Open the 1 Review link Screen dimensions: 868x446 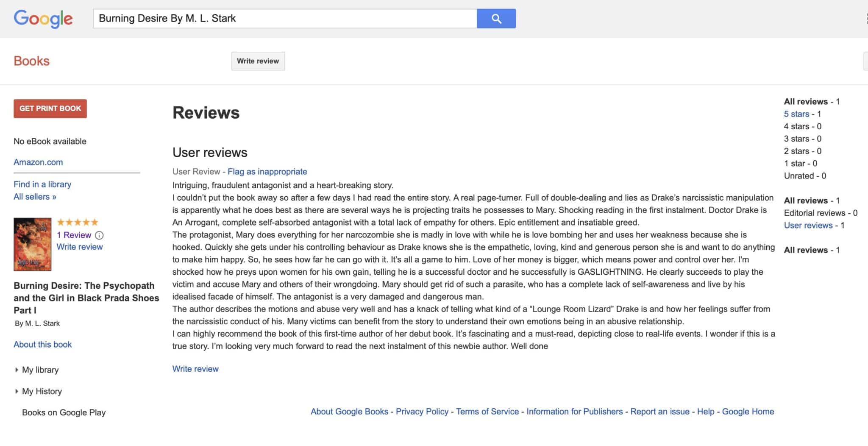(x=74, y=235)
